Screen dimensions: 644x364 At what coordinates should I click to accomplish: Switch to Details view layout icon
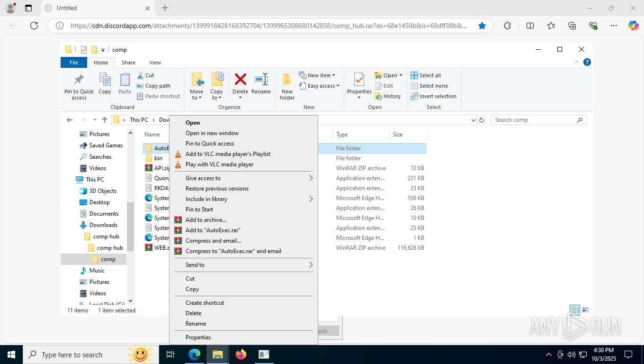[x=575, y=310]
